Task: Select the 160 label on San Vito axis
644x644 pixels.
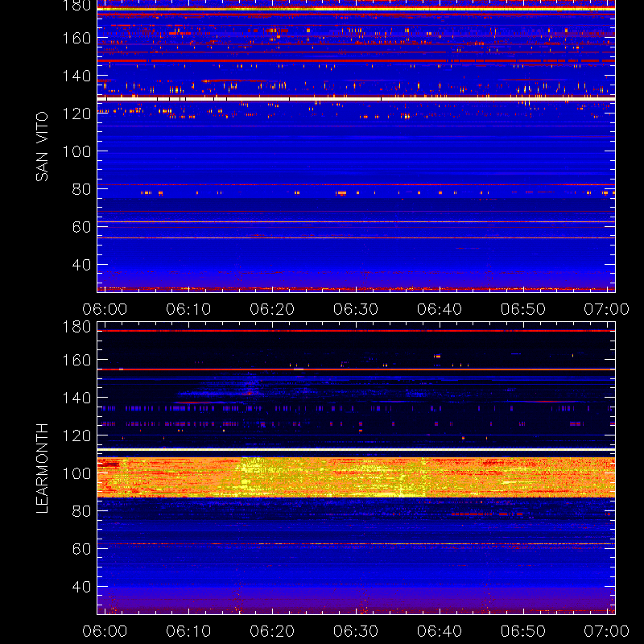Action: 76,38
